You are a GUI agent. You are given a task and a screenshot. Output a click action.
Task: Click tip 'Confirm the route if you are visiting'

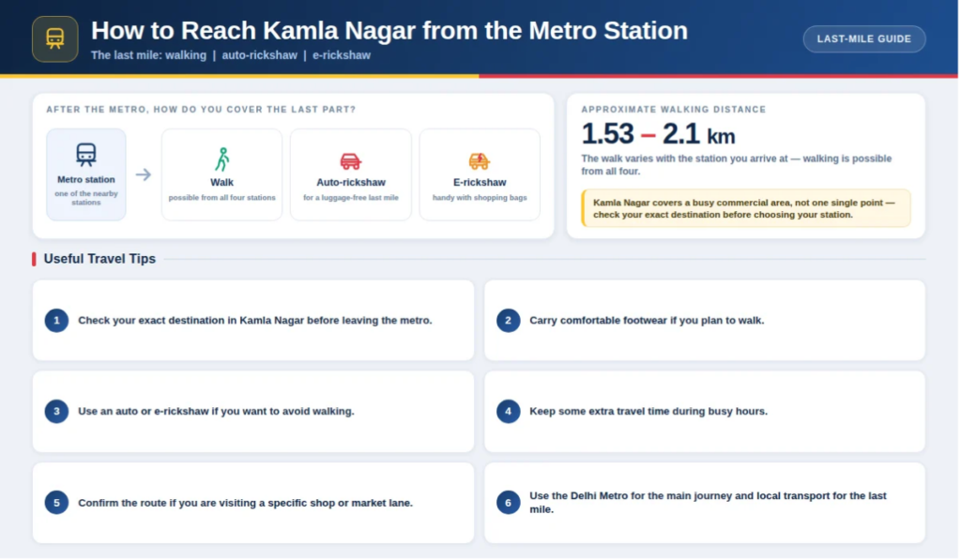[245, 503]
